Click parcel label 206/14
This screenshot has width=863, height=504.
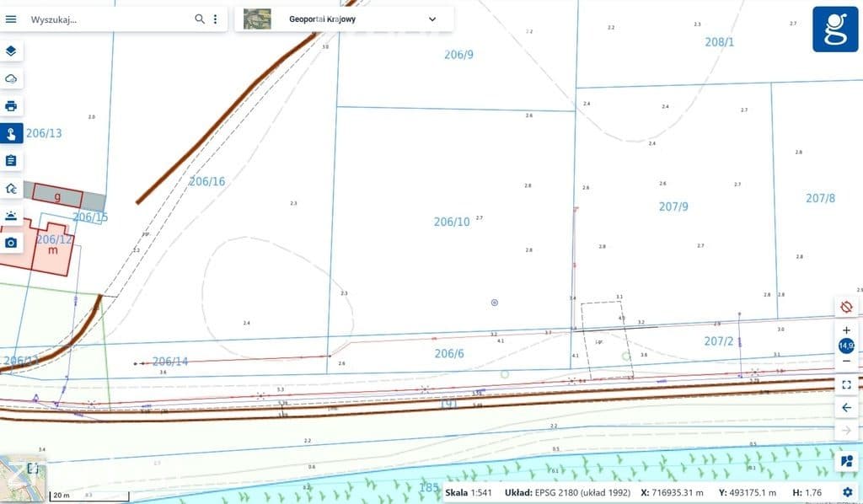click(x=170, y=362)
